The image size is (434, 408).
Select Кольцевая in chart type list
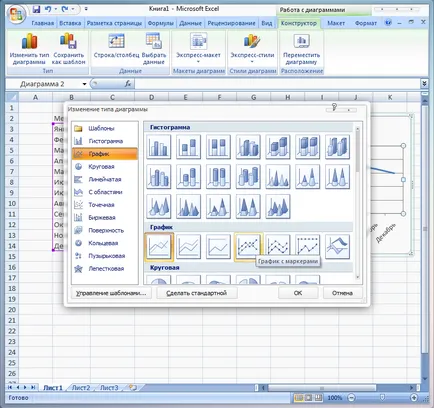105,243
